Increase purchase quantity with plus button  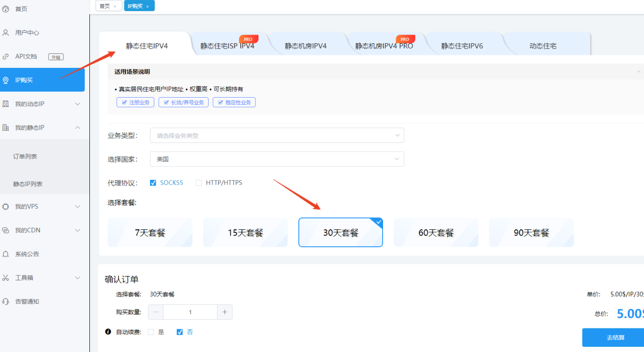pyautogui.click(x=224, y=312)
